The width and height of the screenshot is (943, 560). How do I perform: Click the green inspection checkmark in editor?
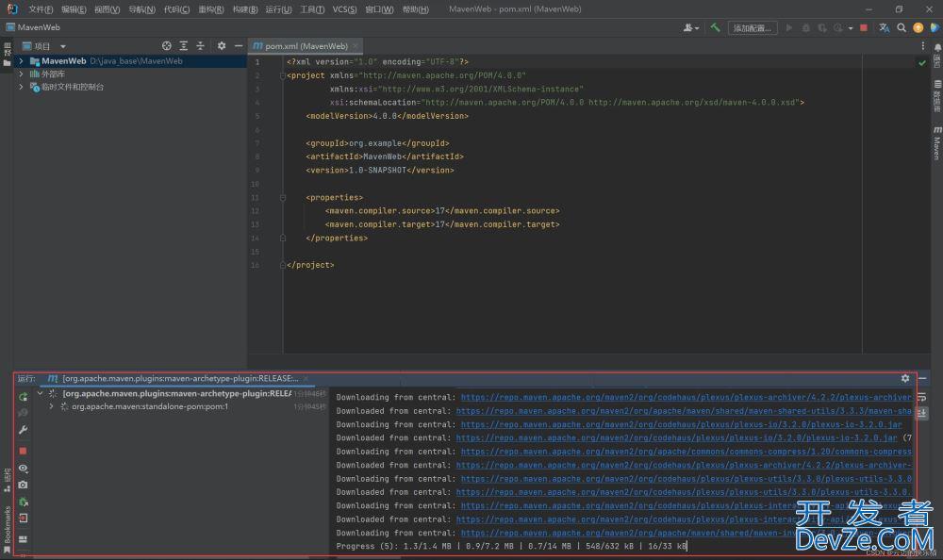(922, 62)
